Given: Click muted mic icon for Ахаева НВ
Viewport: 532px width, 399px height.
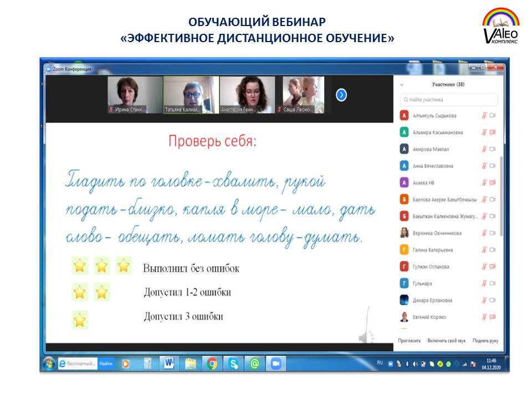Looking at the screenshot, I should point(484,183).
